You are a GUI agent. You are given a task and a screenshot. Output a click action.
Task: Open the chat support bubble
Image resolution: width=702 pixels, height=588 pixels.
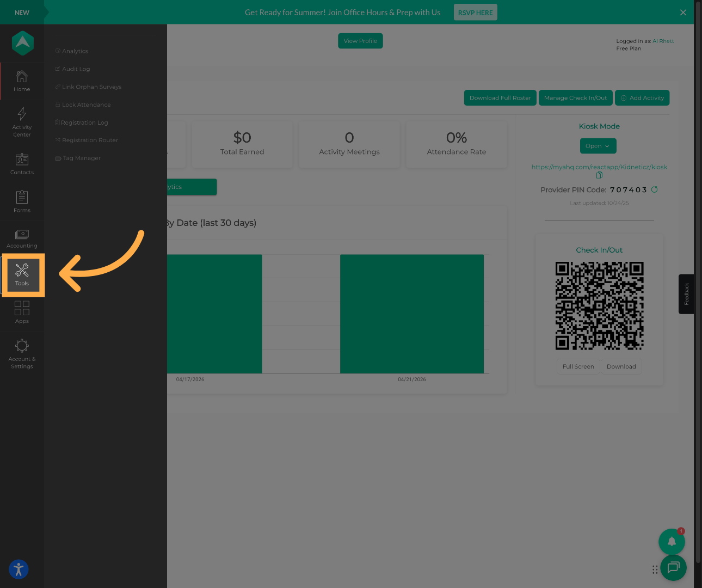click(673, 568)
